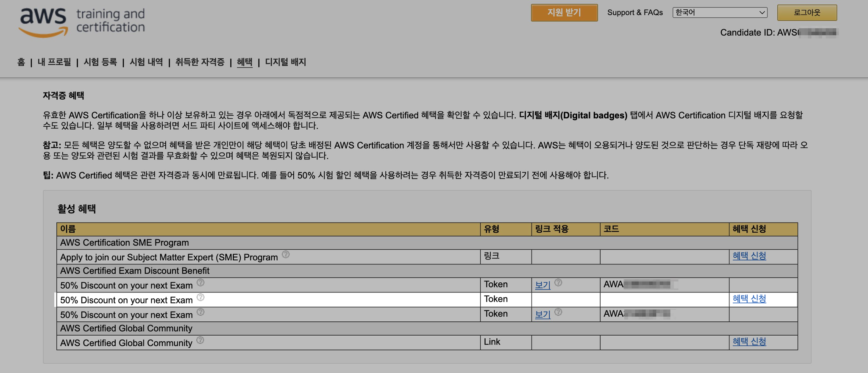Open 취득한 자격증 tab
This screenshot has height=373, width=868.
[200, 62]
